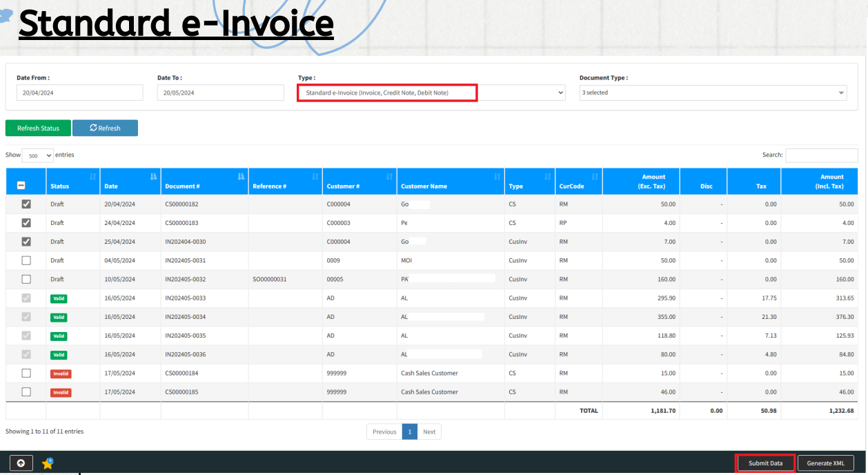Open the Show entries count dropdown

[x=38, y=156]
